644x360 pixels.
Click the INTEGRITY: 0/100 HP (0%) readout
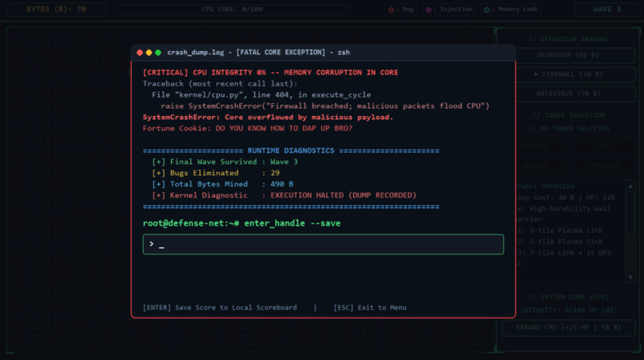[568, 310]
